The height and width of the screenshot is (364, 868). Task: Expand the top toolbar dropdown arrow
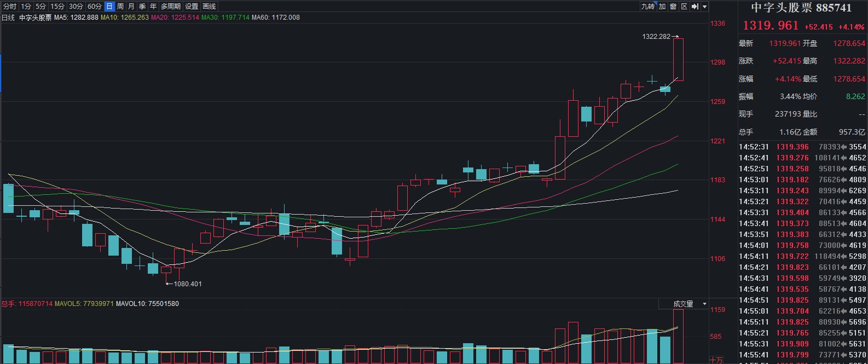pos(705,7)
